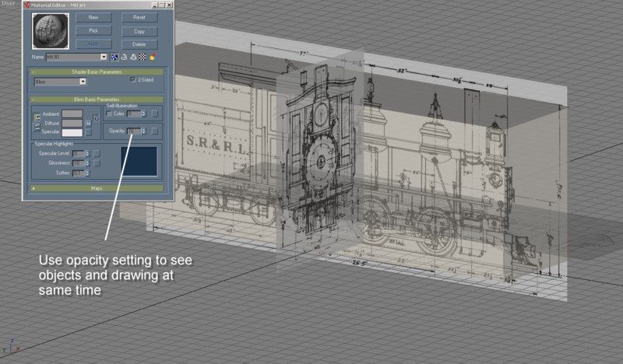The image size is (623, 364).
Task: Click into the Opacity value field
Action: [134, 131]
